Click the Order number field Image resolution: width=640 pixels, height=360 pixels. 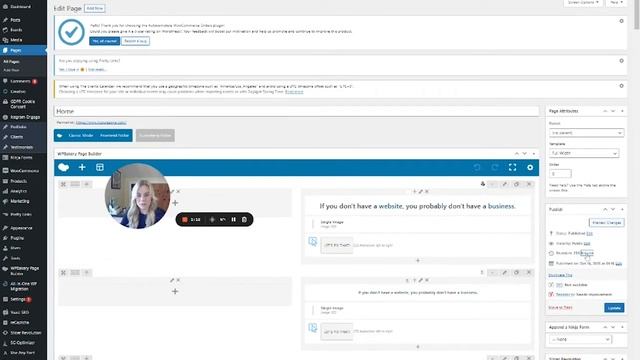click(x=560, y=173)
